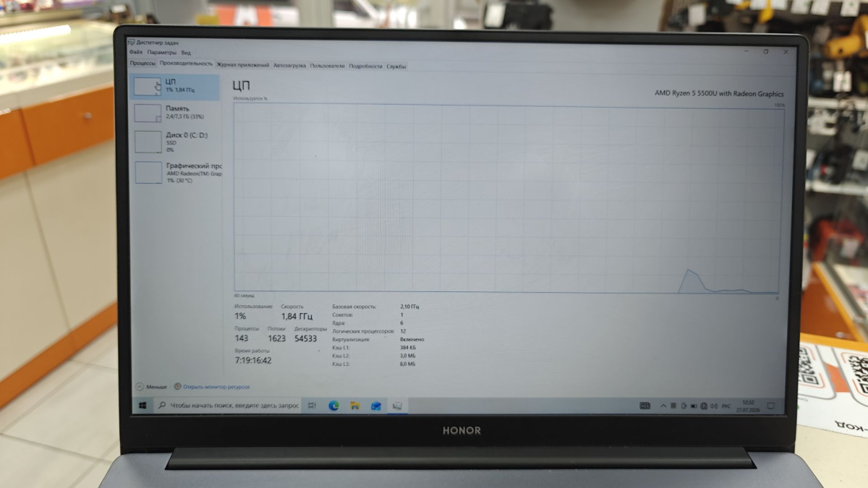Open the Файл menu

[x=135, y=53]
